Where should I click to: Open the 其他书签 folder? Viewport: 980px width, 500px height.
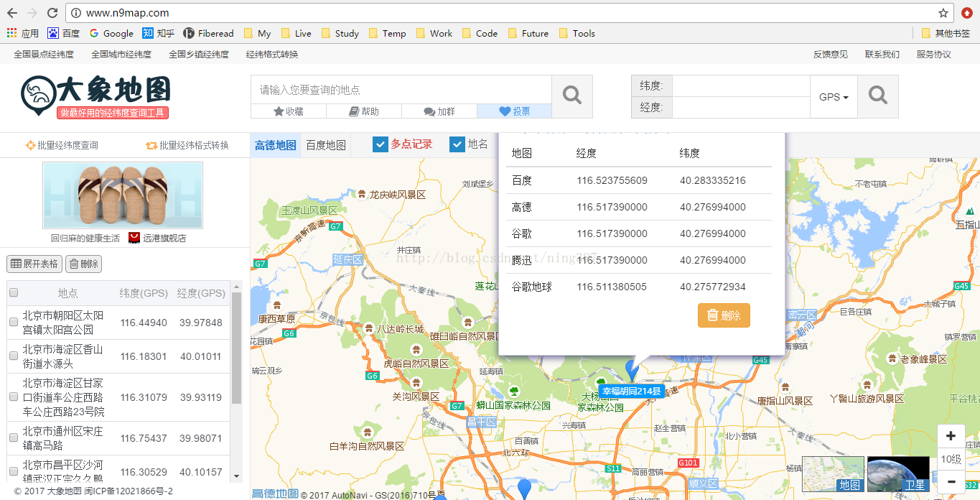[946, 33]
